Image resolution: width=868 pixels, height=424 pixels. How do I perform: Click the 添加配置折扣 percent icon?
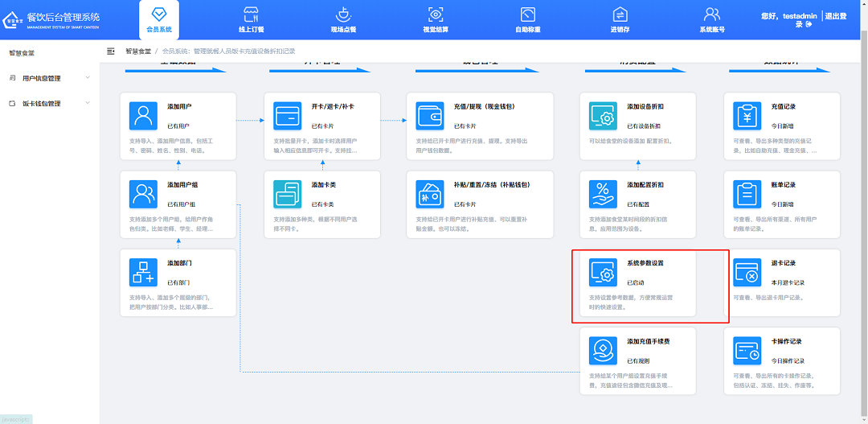pyautogui.click(x=603, y=194)
